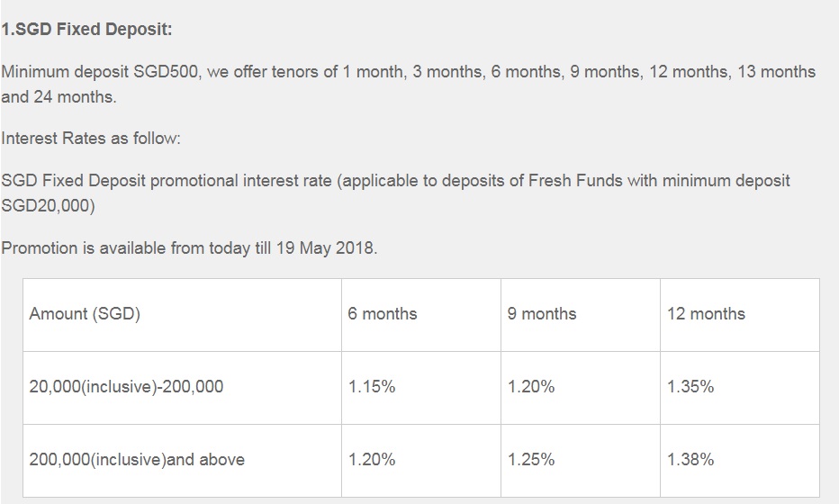Click the "Minimum deposit SGD500" text
This screenshot has height=504, width=839.
[100, 71]
